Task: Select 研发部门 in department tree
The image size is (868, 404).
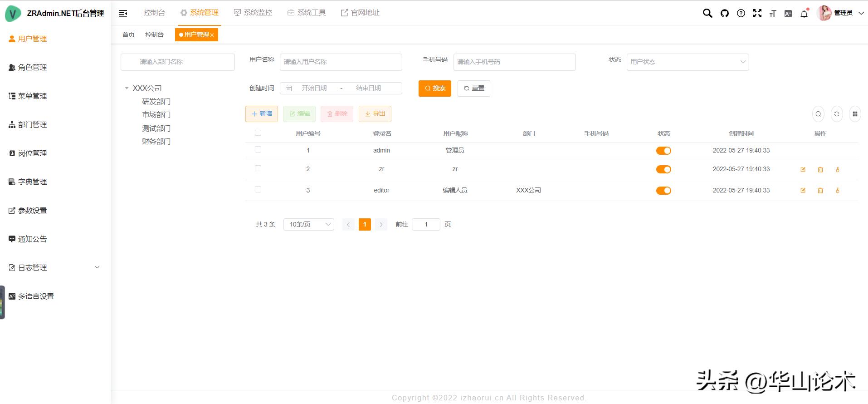Action: 156,102
